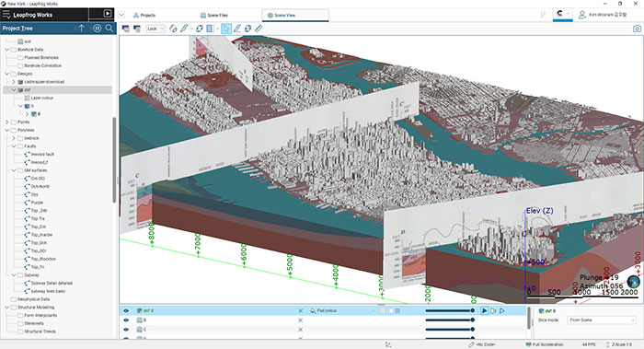Screen dimensions: 644x349
Task: Click the moving plane icon in scene toolbar
Action: coord(200,29)
